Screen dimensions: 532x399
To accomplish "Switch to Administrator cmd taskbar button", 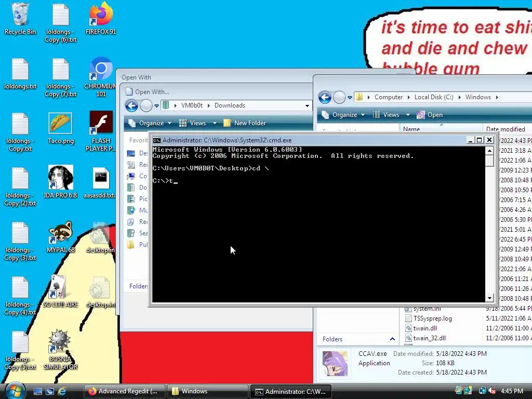I will (x=290, y=392).
